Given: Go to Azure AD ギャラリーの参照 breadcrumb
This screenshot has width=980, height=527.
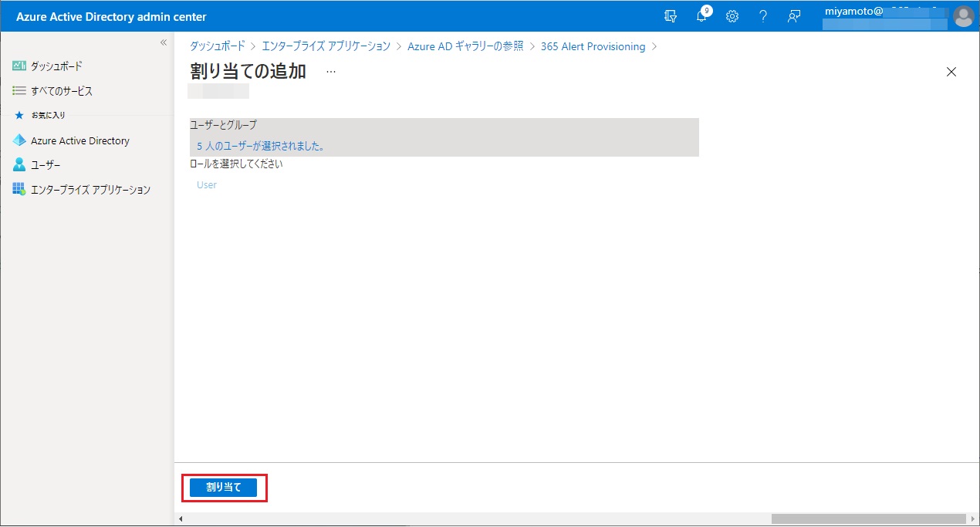Looking at the screenshot, I should [465, 46].
